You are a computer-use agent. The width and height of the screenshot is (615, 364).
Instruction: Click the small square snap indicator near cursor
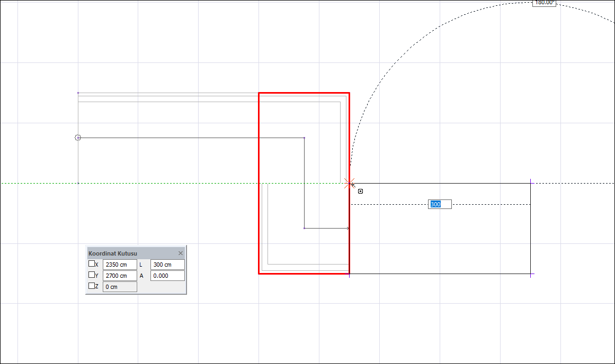[361, 192]
